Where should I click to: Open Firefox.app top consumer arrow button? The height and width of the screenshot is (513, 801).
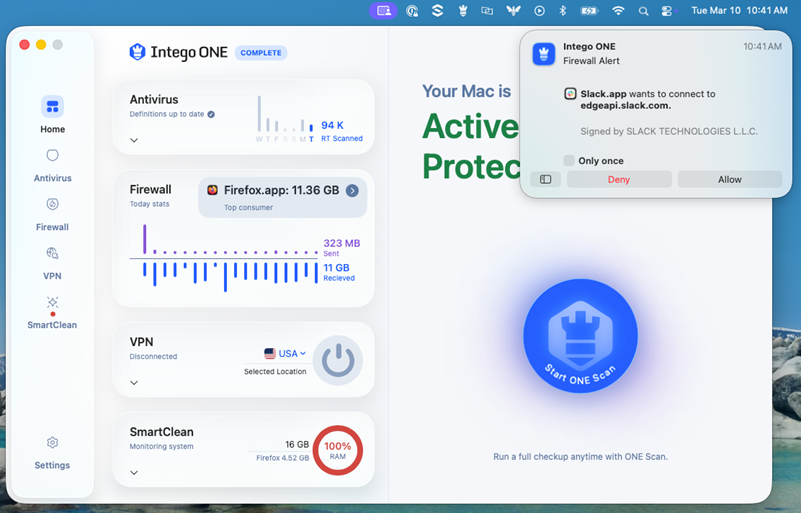(x=352, y=191)
